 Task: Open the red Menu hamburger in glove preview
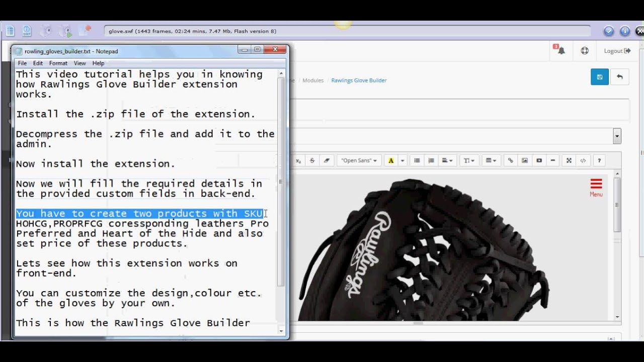pyautogui.click(x=596, y=188)
